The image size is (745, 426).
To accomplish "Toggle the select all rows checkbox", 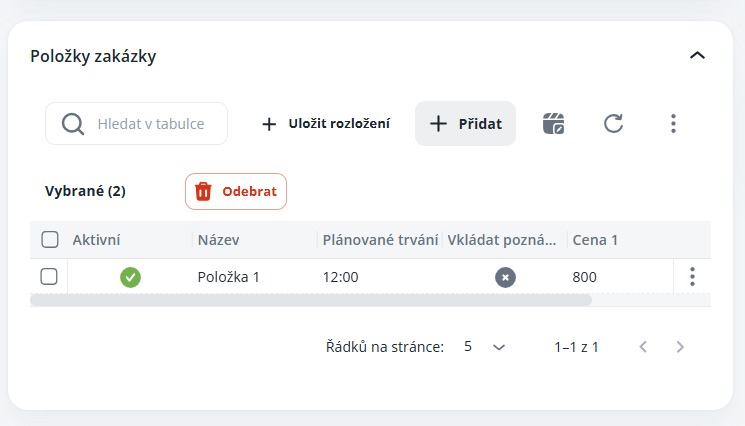I will click(x=49, y=240).
